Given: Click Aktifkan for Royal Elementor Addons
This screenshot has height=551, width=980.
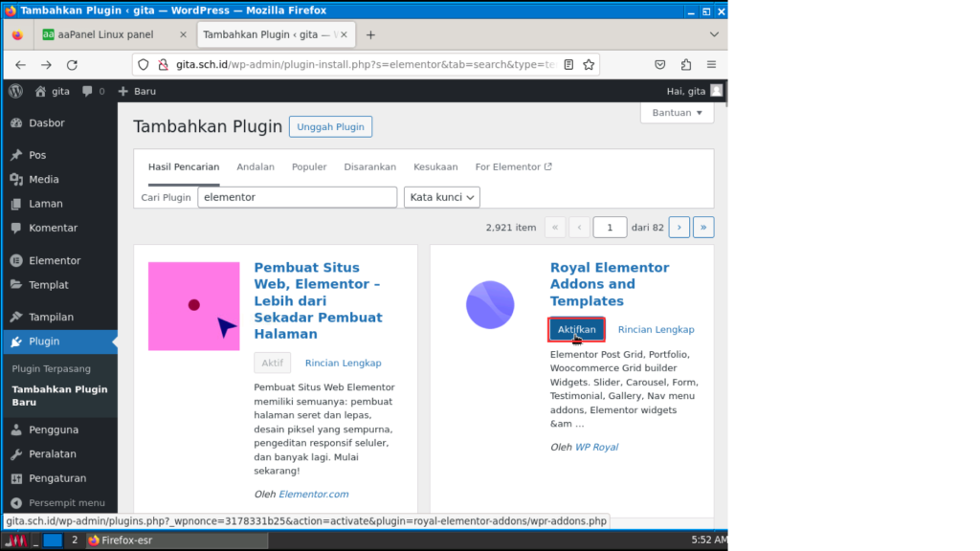Looking at the screenshot, I should [x=576, y=329].
